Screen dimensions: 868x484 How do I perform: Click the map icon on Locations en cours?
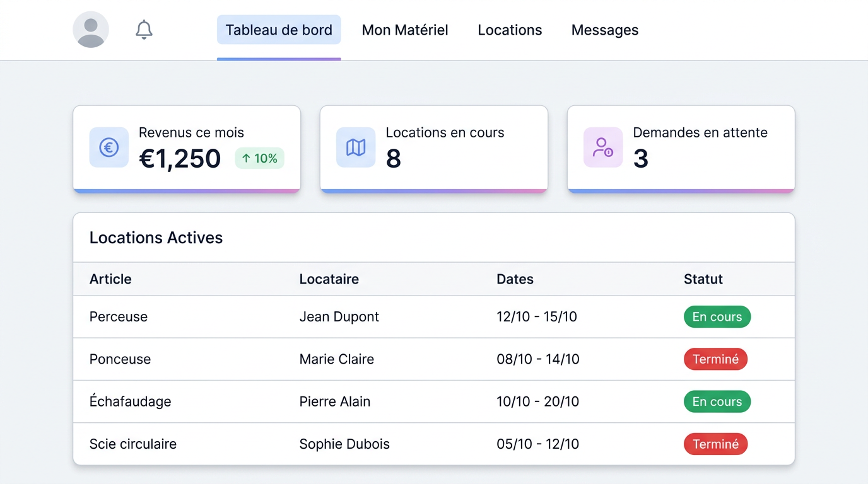[x=356, y=147]
